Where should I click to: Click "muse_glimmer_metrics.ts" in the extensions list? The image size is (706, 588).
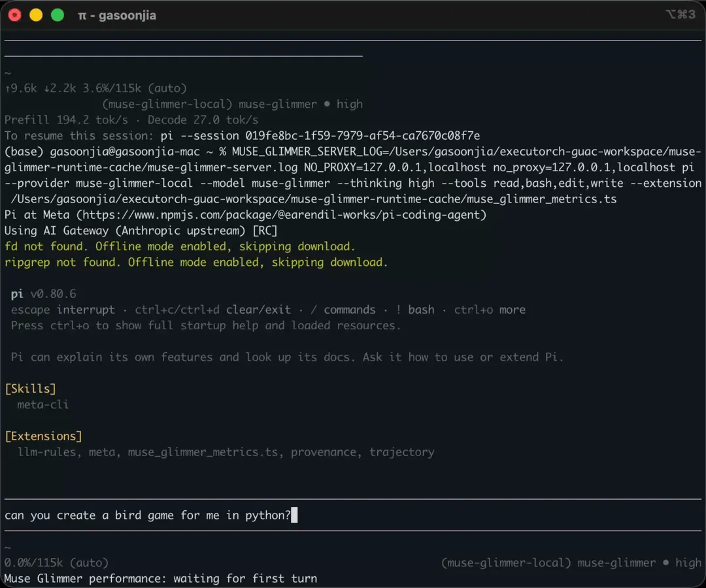tap(203, 452)
